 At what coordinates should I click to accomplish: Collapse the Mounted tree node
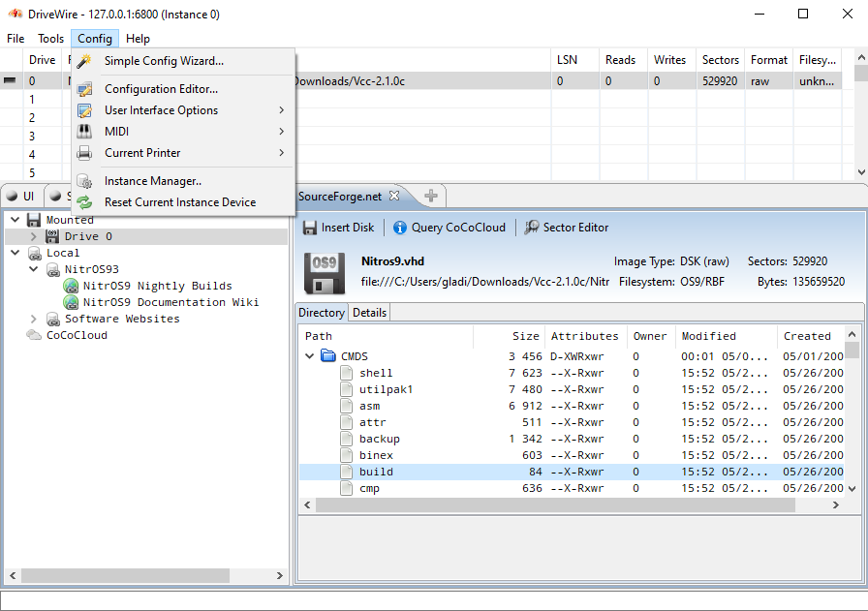(x=15, y=220)
